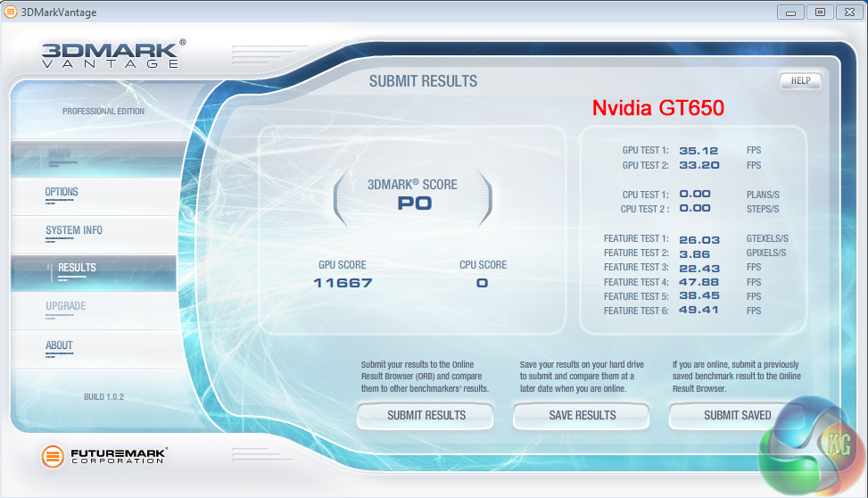Minimize the 3DMarkVantage window
Image resolution: width=868 pixels, height=498 pixels.
click(x=790, y=12)
